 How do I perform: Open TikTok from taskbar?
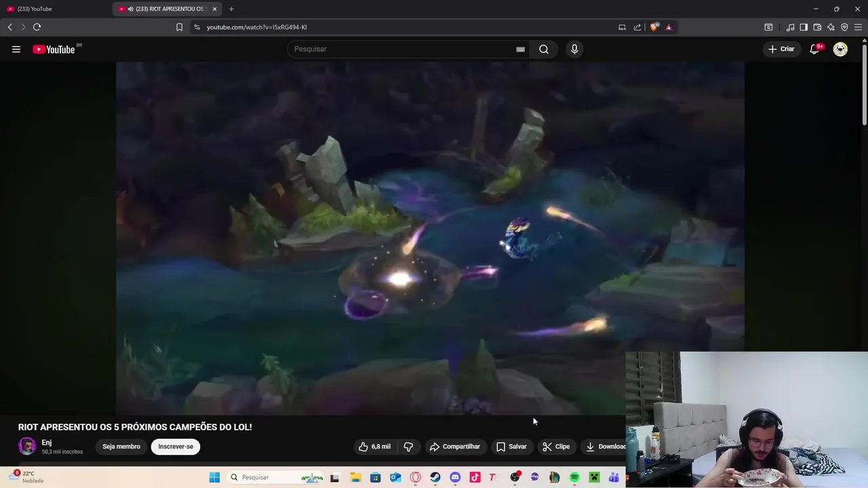click(475, 477)
